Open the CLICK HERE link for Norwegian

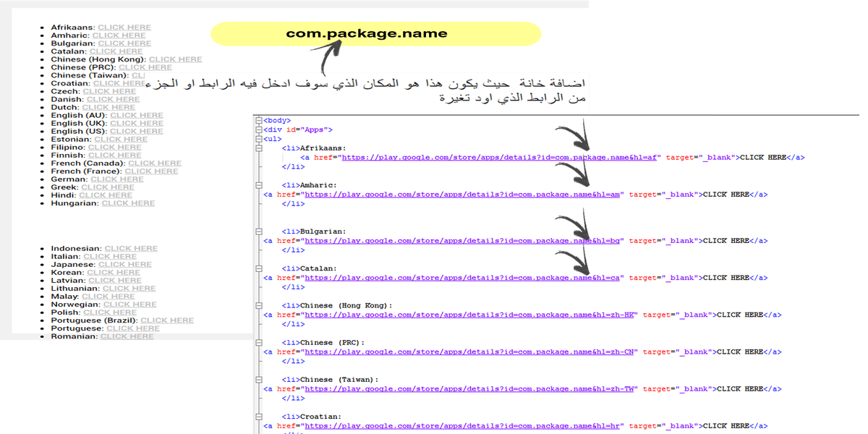(x=130, y=304)
